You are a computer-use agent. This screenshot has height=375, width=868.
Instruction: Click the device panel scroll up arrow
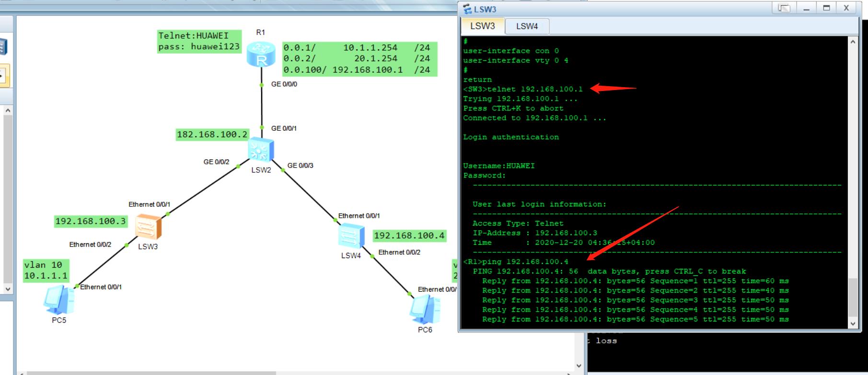[8, 111]
